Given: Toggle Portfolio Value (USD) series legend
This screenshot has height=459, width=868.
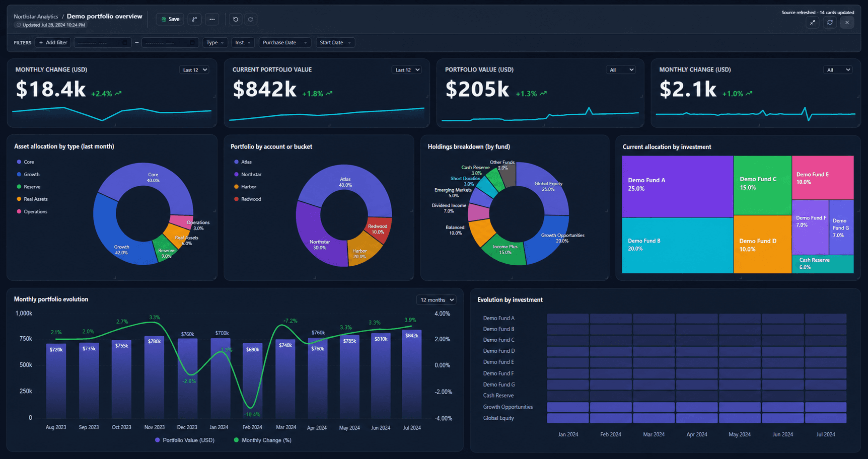Looking at the screenshot, I should (185, 440).
